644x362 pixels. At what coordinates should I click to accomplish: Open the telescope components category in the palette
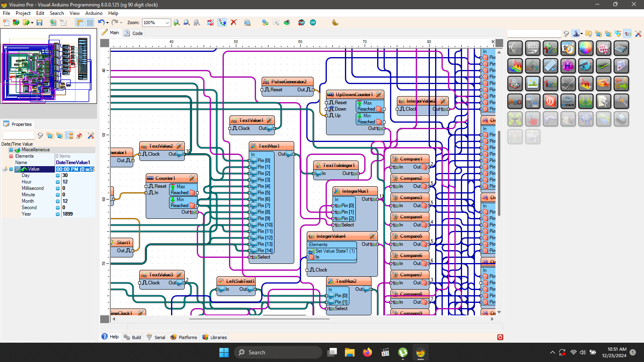coord(586,66)
